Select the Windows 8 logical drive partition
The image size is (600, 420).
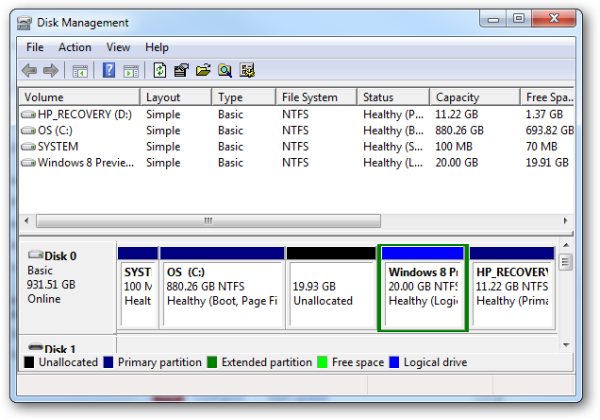pos(423,292)
